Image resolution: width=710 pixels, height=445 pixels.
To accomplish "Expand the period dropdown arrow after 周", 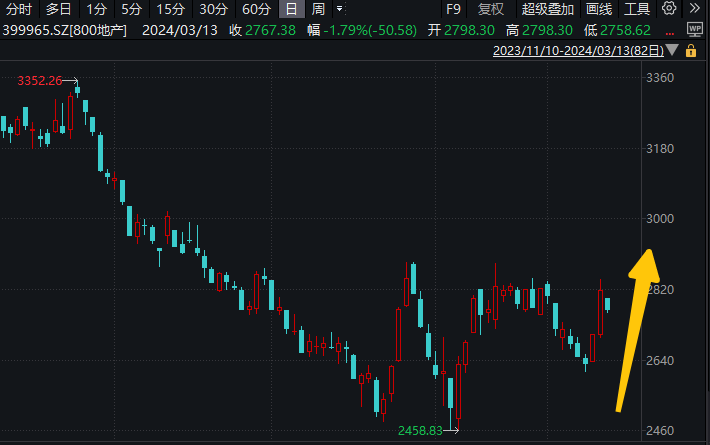I will [x=339, y=9].
